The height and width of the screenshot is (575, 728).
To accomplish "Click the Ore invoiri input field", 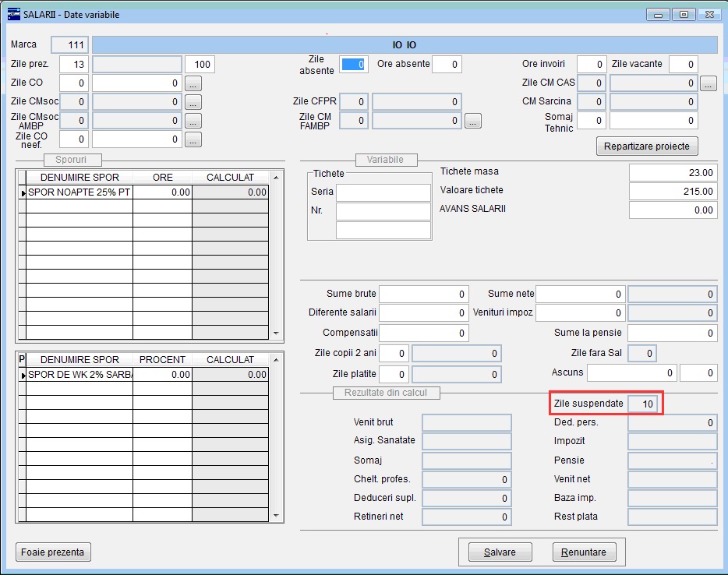I will (592, 64).
